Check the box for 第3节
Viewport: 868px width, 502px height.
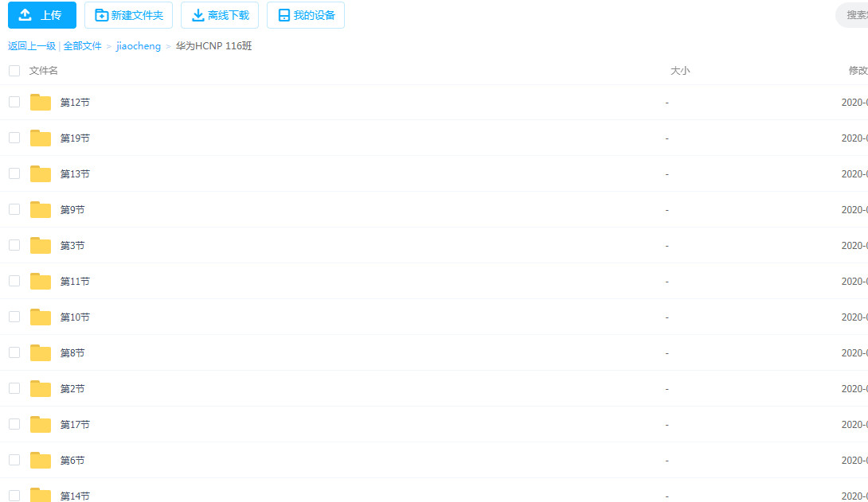14,245
